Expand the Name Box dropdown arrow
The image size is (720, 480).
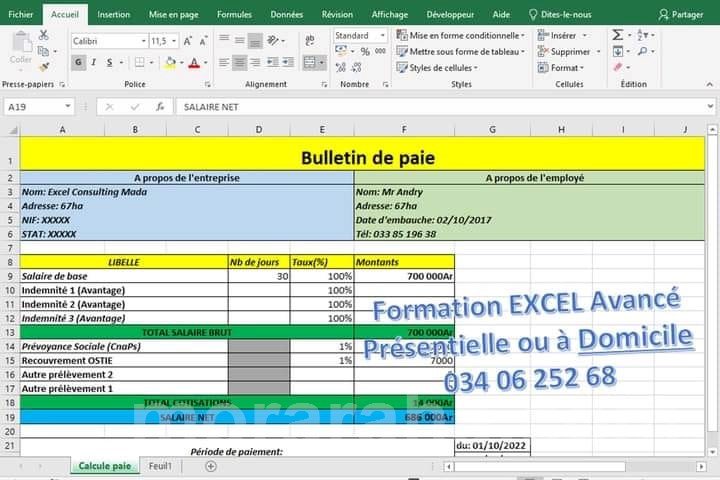pyautogui.click(x=67, y=107)
